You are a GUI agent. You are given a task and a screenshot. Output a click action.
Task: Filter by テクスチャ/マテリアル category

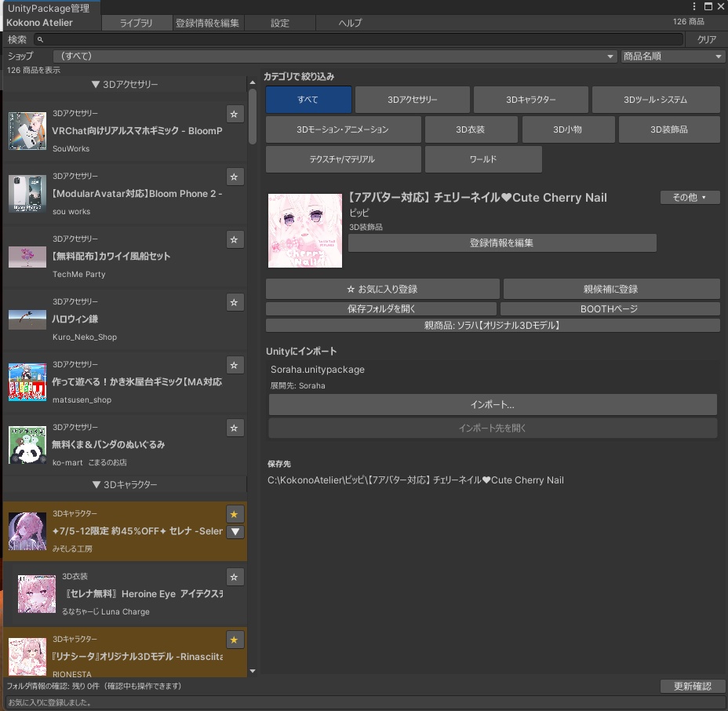(343, 159)
